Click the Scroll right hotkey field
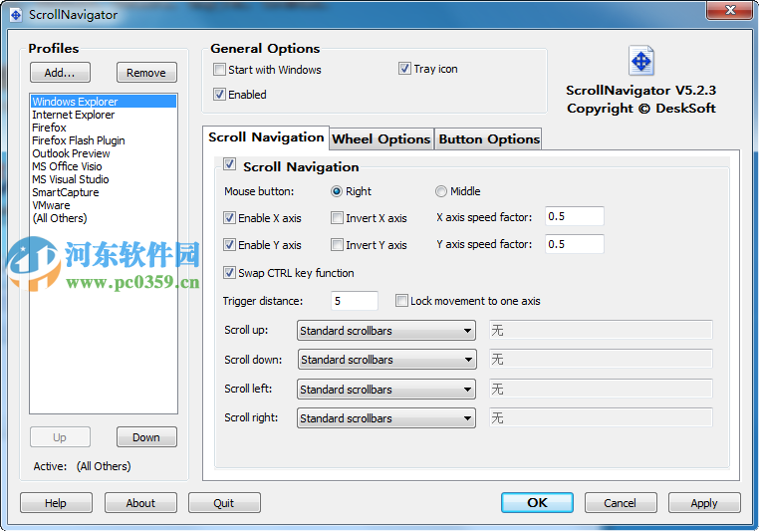Image resolution: width=760 pixels, height=532 pixels. [601, 418]
